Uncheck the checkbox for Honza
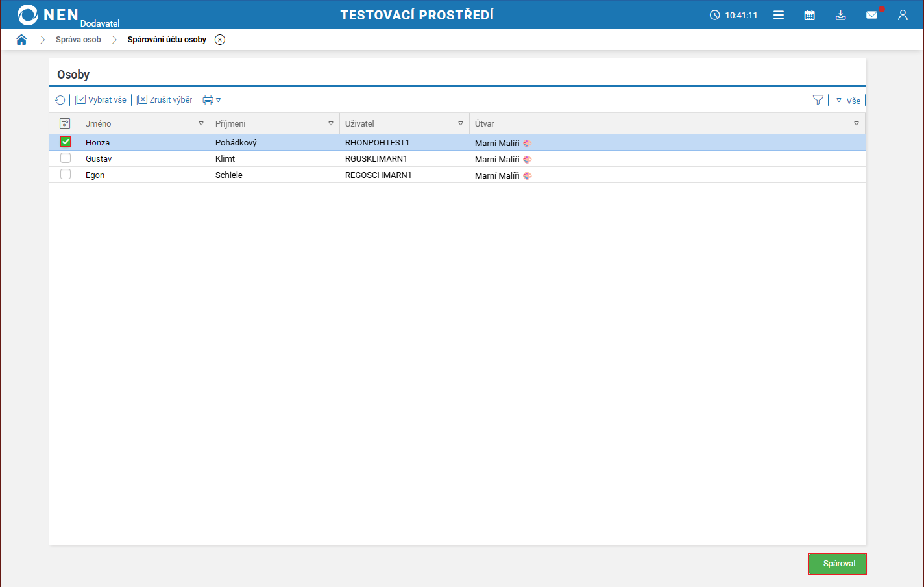This screenshot has width=924, height=587. point(66,142)
